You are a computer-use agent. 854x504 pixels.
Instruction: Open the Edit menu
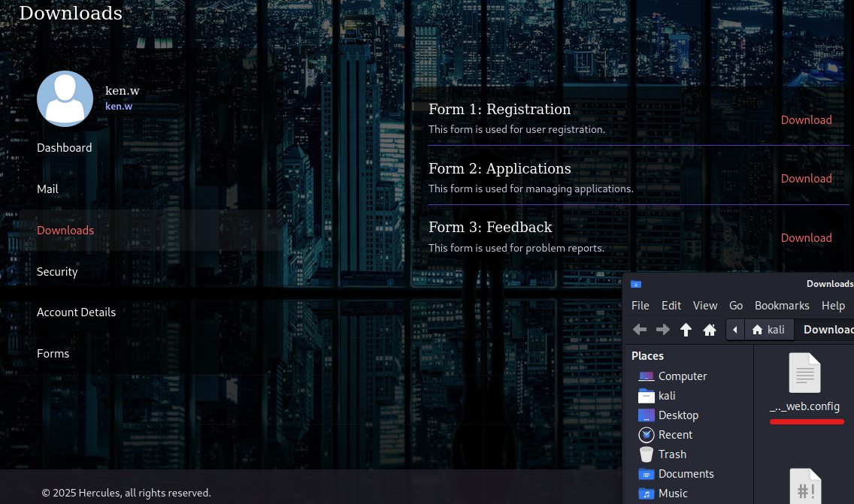(671, 306)
